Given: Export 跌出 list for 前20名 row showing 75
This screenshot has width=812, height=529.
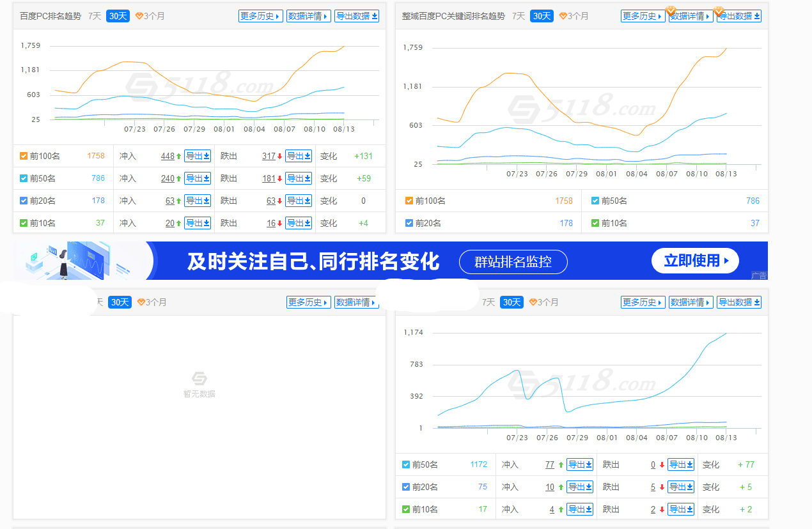Looking at the screenshot, I should coord(681,487).
